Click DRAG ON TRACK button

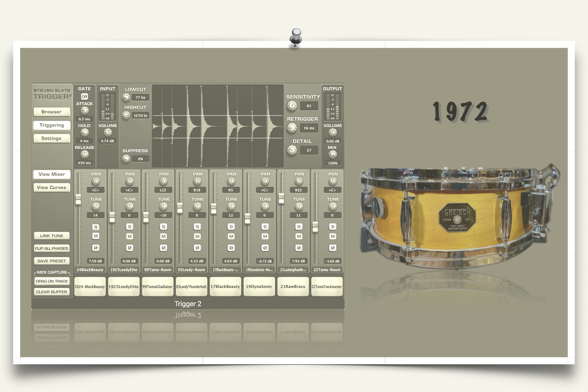click(x=52, y=281)
